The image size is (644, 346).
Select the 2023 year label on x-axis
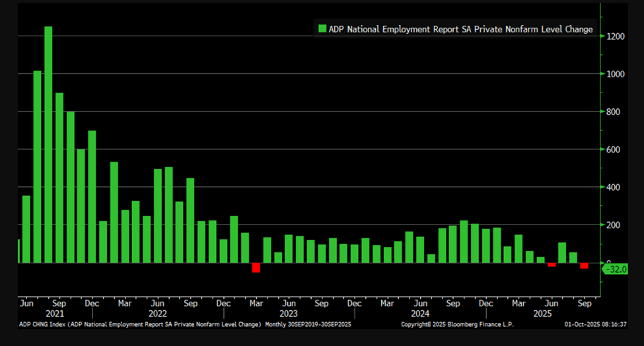click(x=289, y=314)
